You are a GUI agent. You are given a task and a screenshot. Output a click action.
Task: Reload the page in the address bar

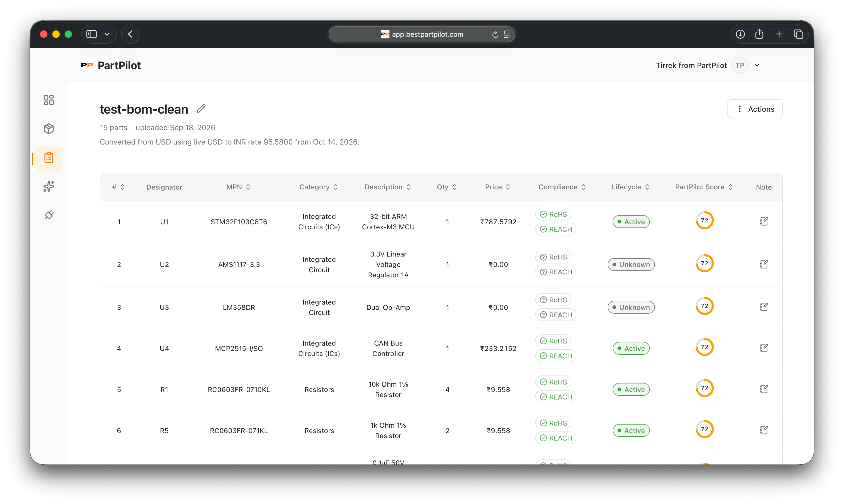(x=495, y=34)
